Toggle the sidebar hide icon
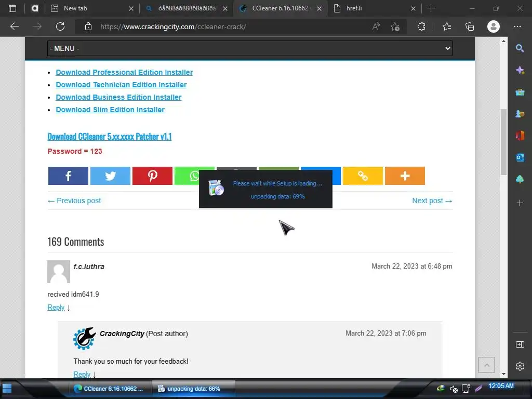Viewport: 532px width, 399px height. 520,345
